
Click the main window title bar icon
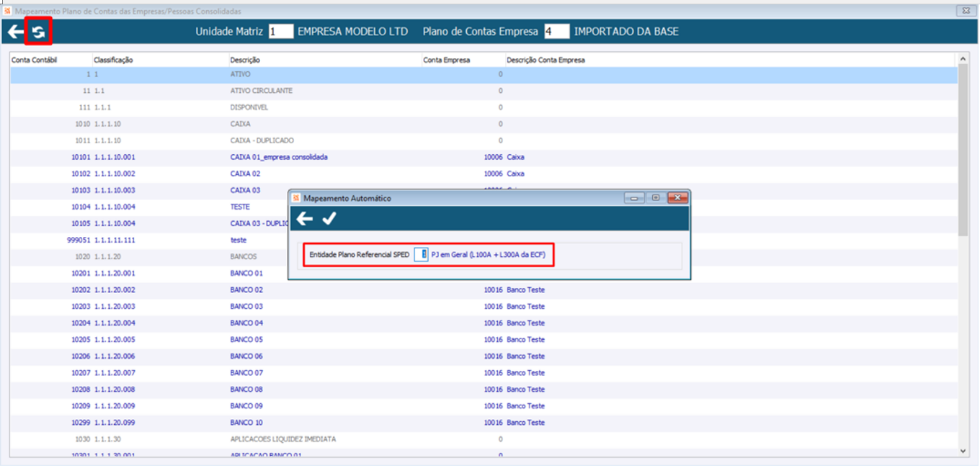8,12
